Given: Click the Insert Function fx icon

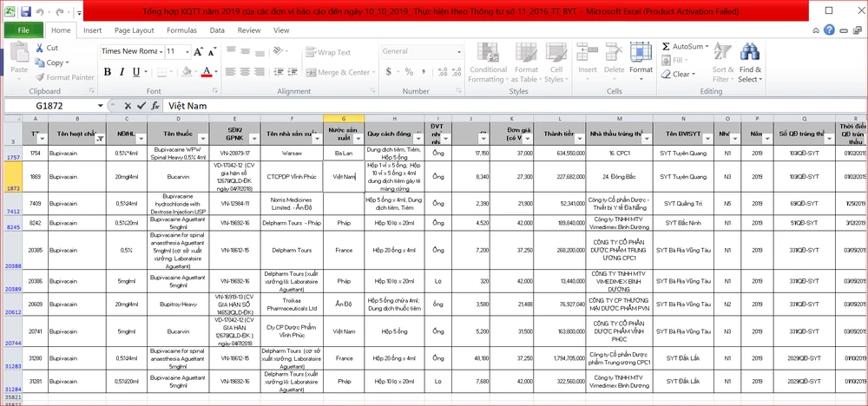Looking at the screenshot, I should click(155, 105).
